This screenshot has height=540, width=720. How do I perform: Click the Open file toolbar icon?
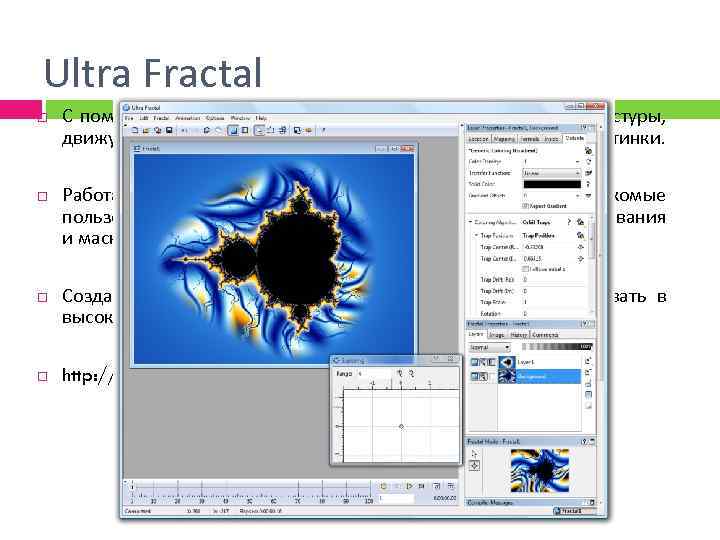point(146,130)
